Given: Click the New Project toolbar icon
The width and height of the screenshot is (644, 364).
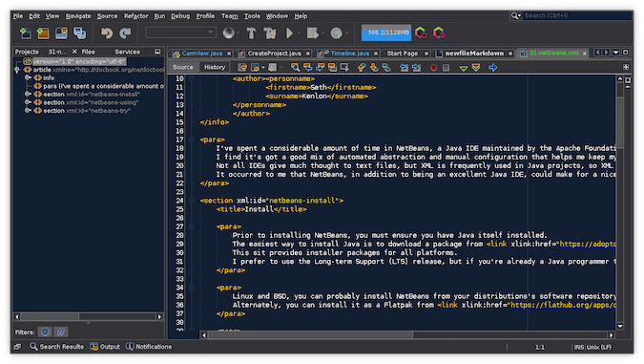Looking at the screenshot, I should (43, 32).
